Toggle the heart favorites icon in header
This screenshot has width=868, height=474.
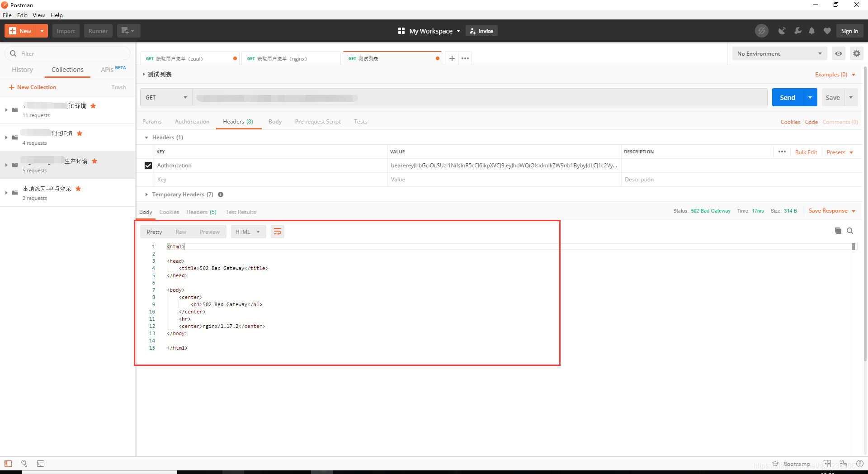827,31
